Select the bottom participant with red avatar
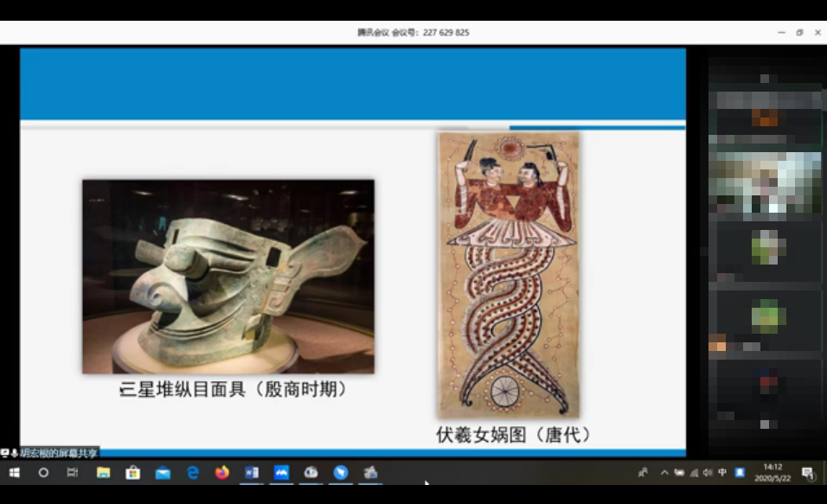Image resolution: width=827 pixels, height=504 pixels. 766,391
